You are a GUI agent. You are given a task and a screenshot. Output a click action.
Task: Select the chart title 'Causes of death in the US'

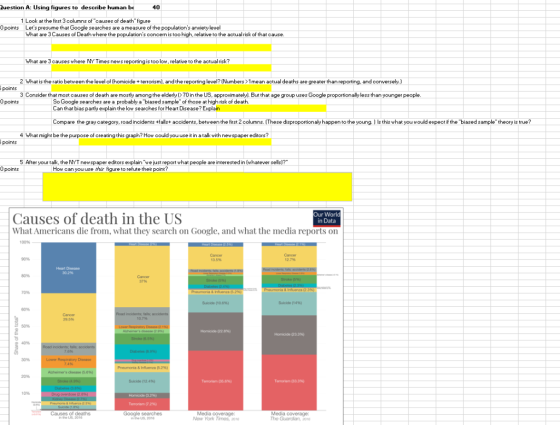[97, 219]
